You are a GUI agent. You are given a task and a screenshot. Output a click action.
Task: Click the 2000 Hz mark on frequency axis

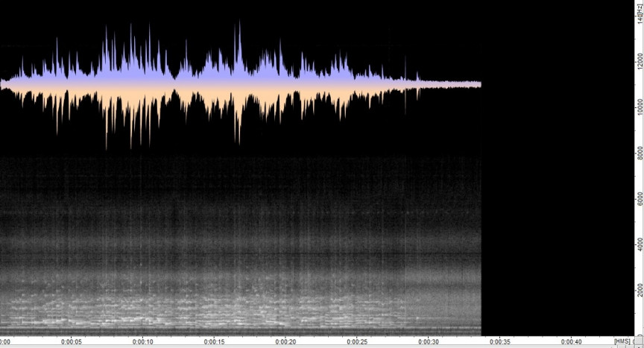click(640, 289)
